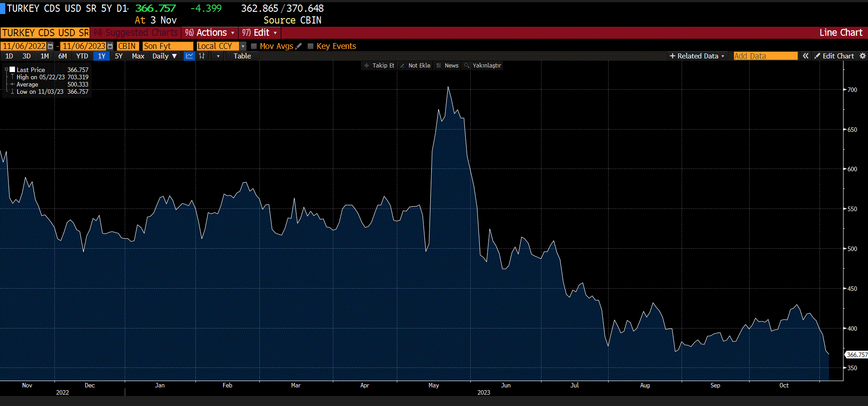Enable the Mov Avgs checkbox
The width and height of the screenshot is (868, 406).
coord(254,46)
